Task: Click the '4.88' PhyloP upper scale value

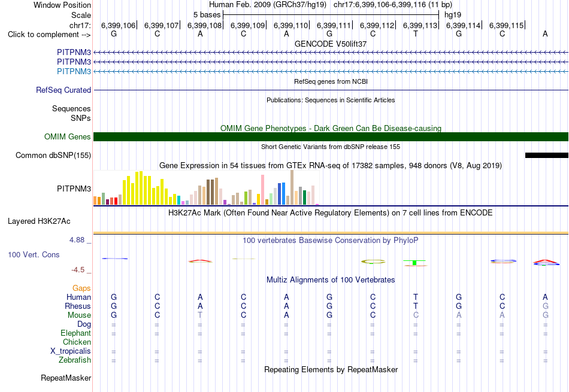Action: click(77, 240)
